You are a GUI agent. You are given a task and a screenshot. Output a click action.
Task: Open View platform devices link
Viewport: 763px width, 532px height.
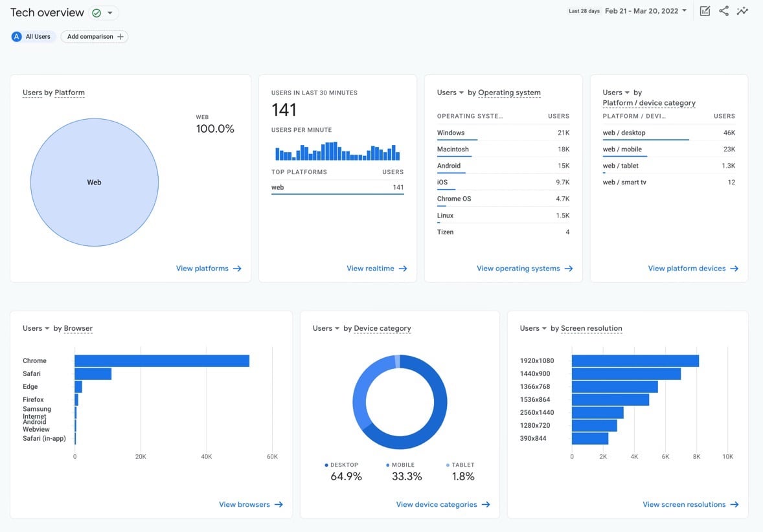tap(687, 269)
